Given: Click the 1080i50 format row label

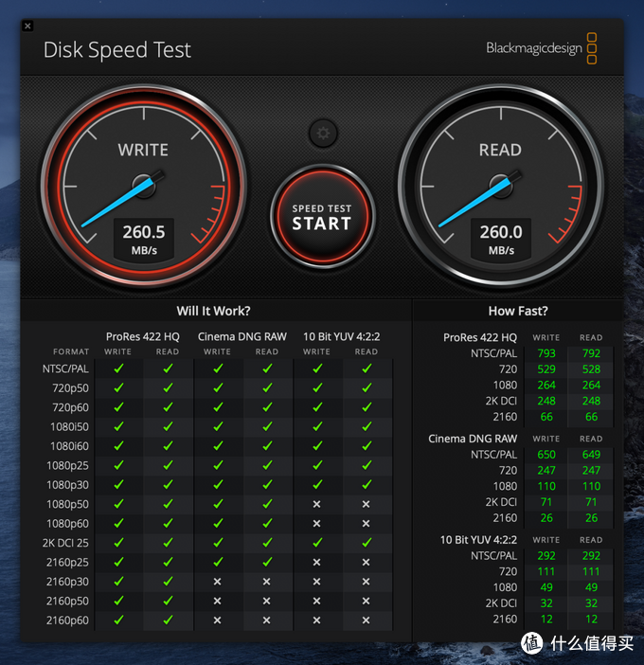Looking at the screenshot, I should click(x=69, y=426).
